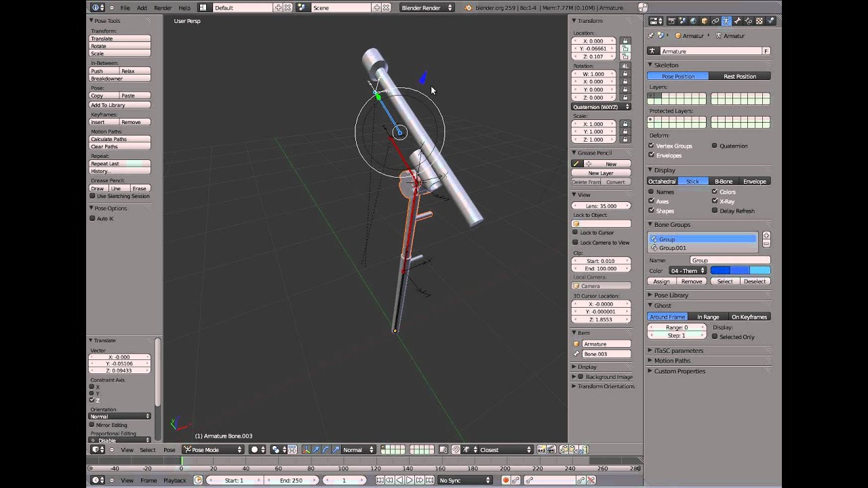Set bone display to B-Bone
Image resolution: width=868 pixels, height=488 pixels.
724,181
